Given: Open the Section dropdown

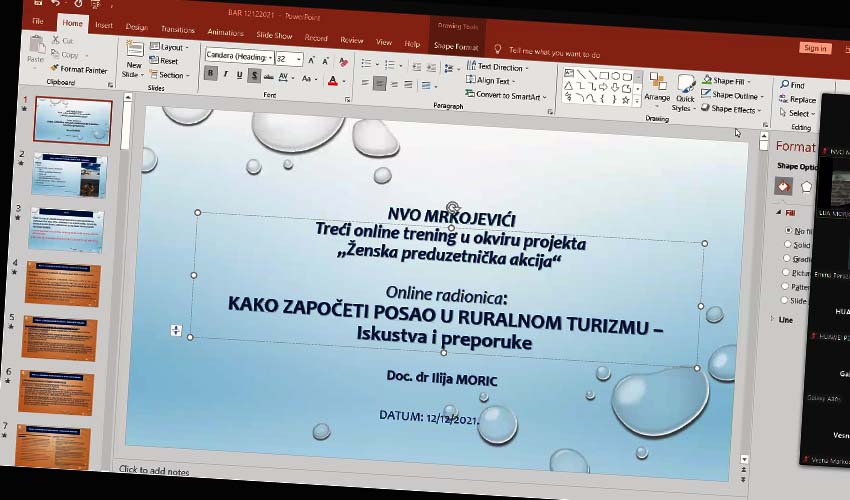Looking at the screenshot, I should click(170, 75).
